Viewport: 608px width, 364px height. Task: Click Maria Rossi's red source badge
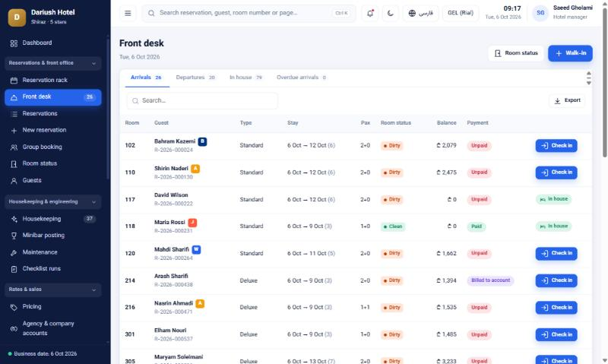coord(192,223)
